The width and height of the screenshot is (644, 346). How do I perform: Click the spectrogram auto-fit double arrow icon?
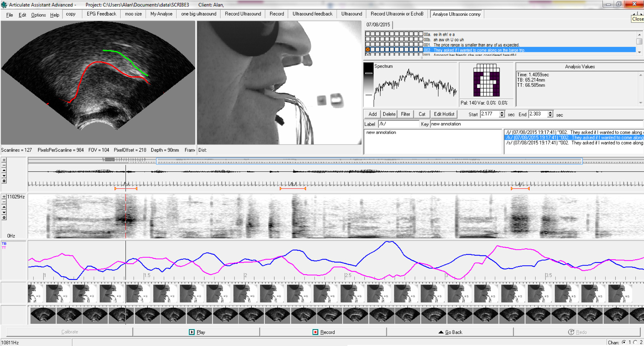pos(4,218)
